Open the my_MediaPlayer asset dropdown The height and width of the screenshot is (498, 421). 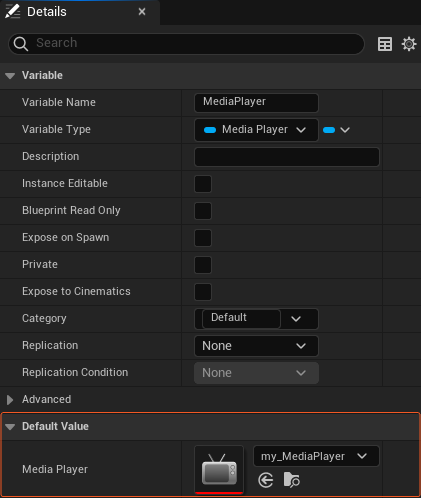[x=316, y=456]
